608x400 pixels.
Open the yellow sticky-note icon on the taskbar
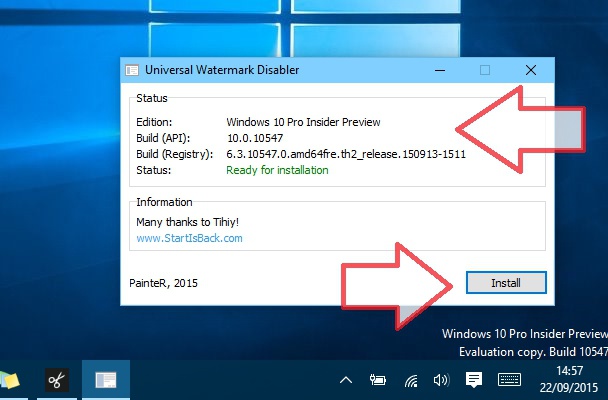10,380
